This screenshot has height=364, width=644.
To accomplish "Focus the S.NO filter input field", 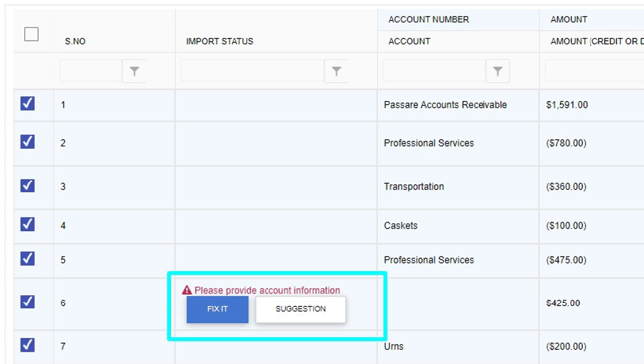I will tap(91, 71).
